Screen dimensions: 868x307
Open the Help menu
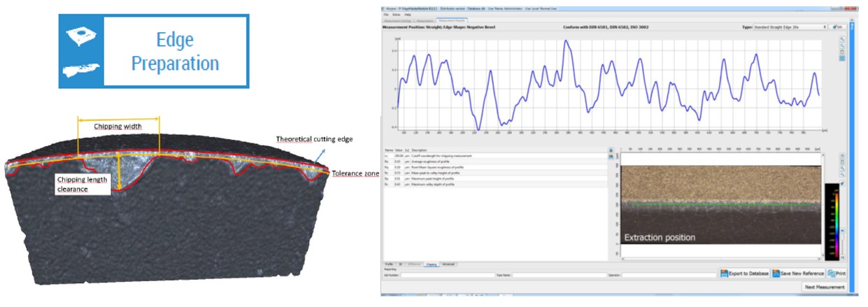[x=407, y=14]
